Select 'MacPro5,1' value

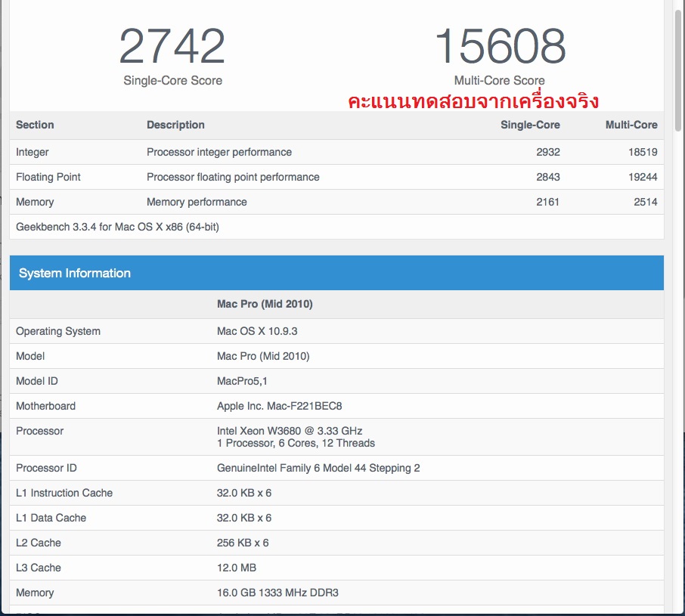point(242,381)
